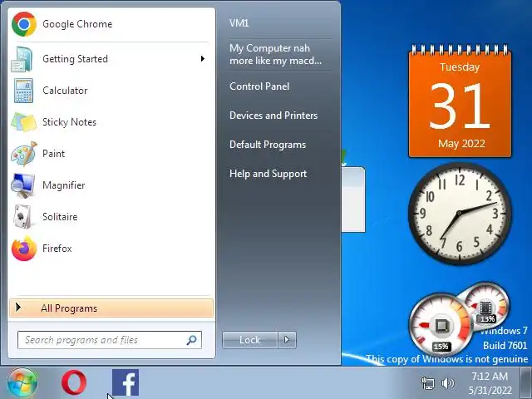Click the Tuesday 31 calendar gadget
The height and width of the screenshot is (399, 532).
pyautogui.click(x=460, y=101)
